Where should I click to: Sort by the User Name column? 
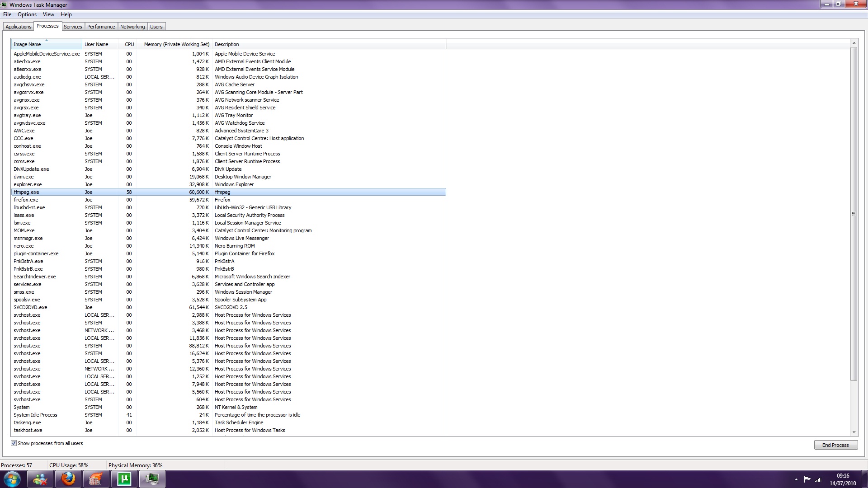[x=100, y=44]
